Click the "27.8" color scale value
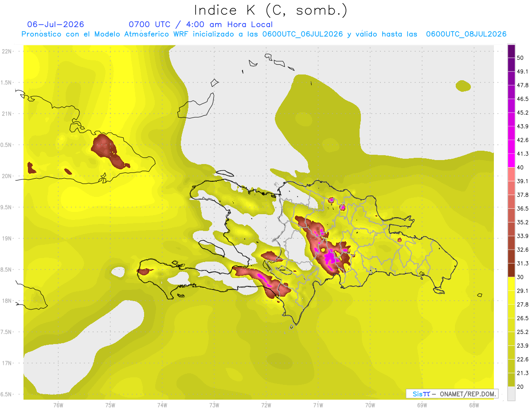 (x=523, y=305)
